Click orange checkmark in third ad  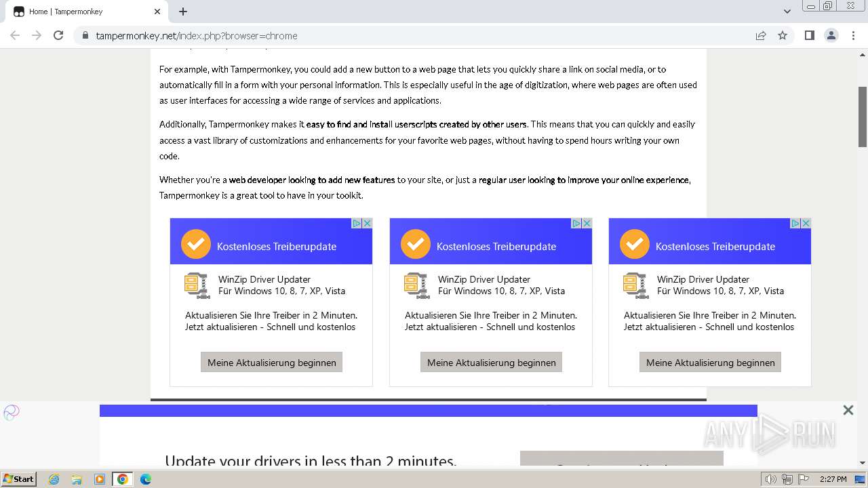(635, 244)
